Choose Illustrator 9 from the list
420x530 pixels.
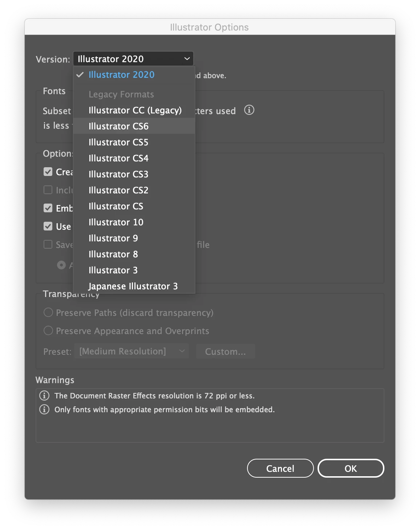134,238
